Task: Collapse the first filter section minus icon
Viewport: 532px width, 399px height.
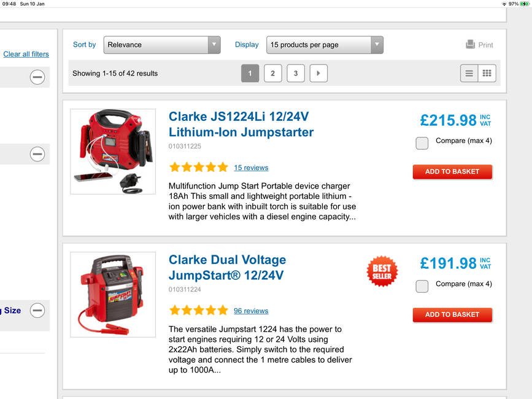Action: (x=37, y=77)
